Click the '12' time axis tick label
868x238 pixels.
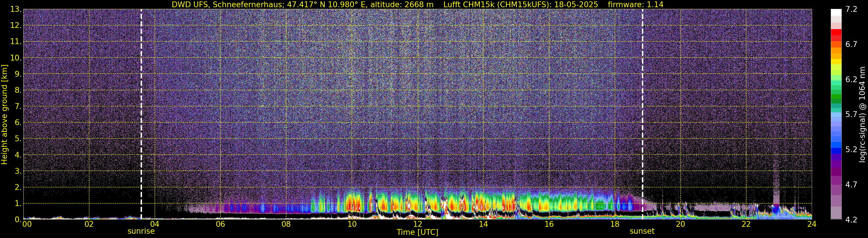pos(417,224)
